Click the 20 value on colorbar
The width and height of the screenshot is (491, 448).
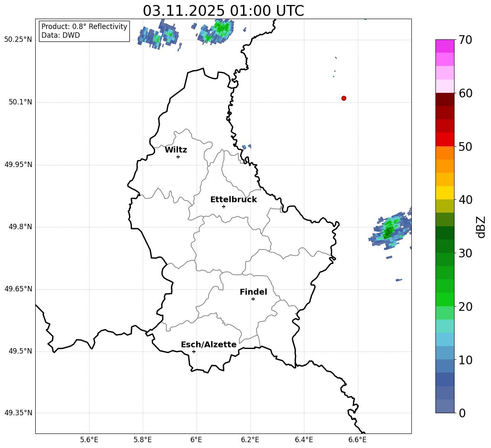click(465, 307)
